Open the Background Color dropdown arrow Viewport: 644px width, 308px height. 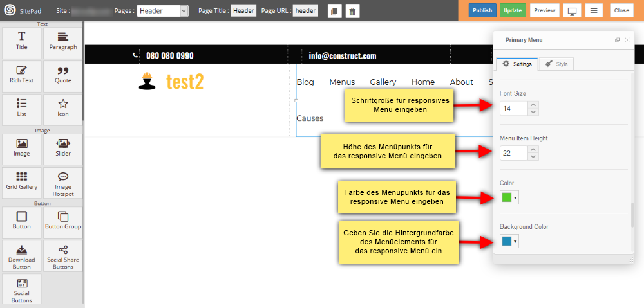[x=515, y=242]
